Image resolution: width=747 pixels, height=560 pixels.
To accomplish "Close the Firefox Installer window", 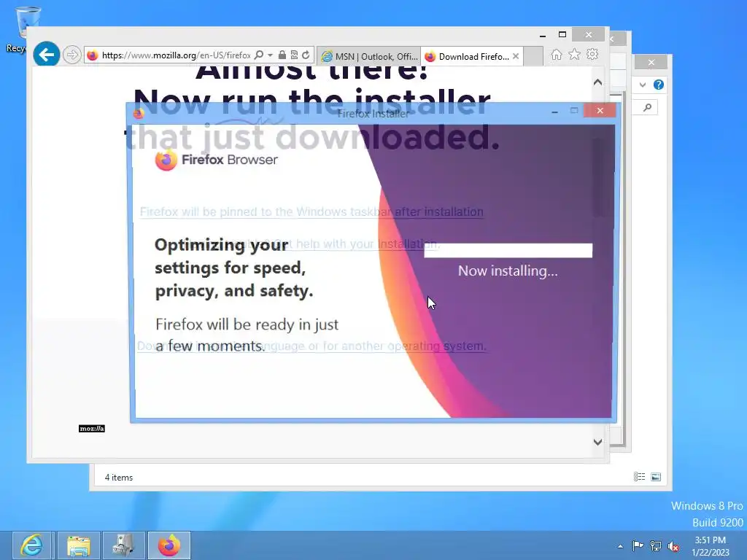I will pyautogui.click(x=600, y=111).
